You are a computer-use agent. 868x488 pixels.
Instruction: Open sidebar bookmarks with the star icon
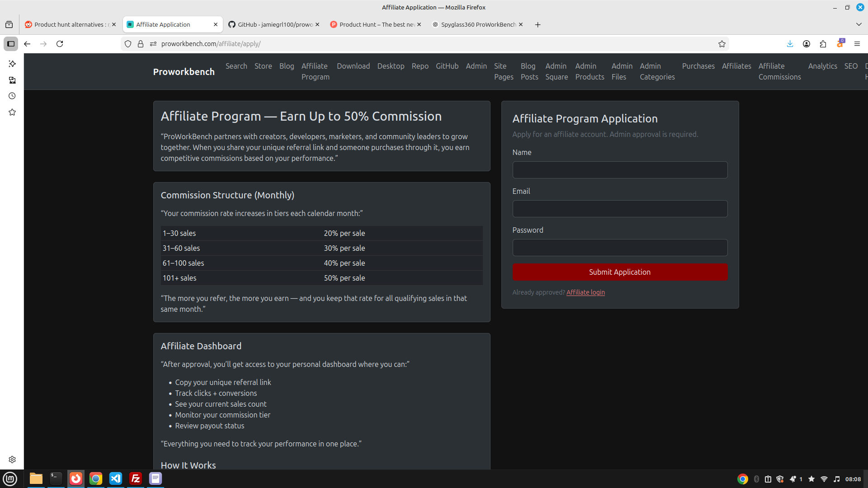[12, 112]
